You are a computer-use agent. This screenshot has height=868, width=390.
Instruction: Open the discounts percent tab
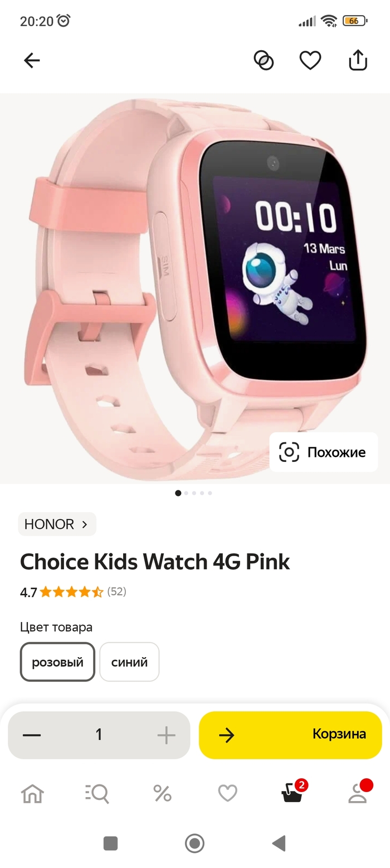pyautogui.click(x=162, y=793)
